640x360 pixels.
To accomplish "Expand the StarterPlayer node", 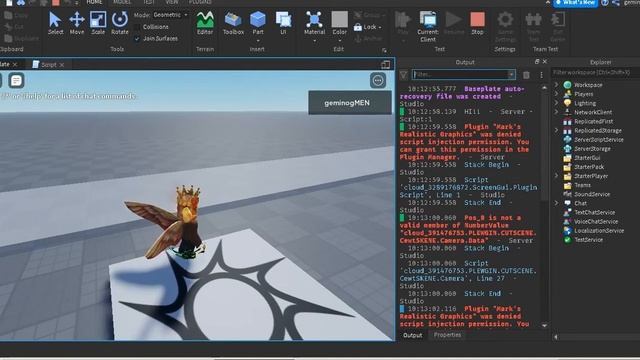I will tap(556, 176).
